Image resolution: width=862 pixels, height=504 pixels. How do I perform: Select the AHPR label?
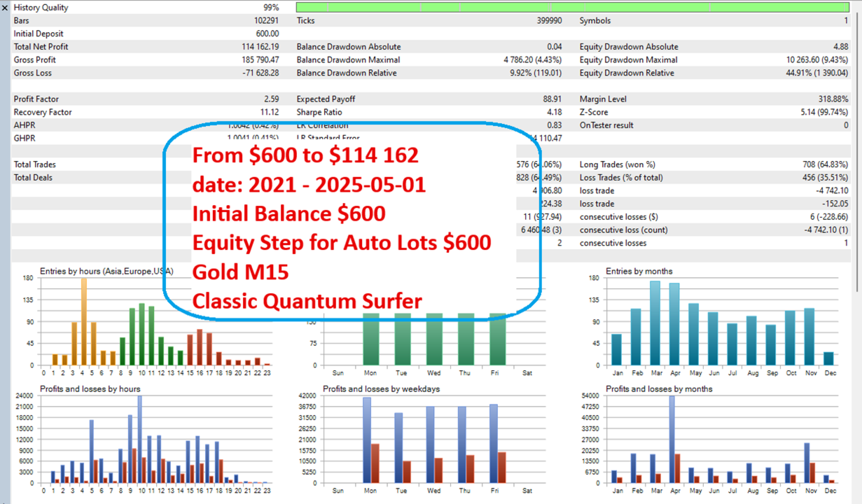coord(25,125)
